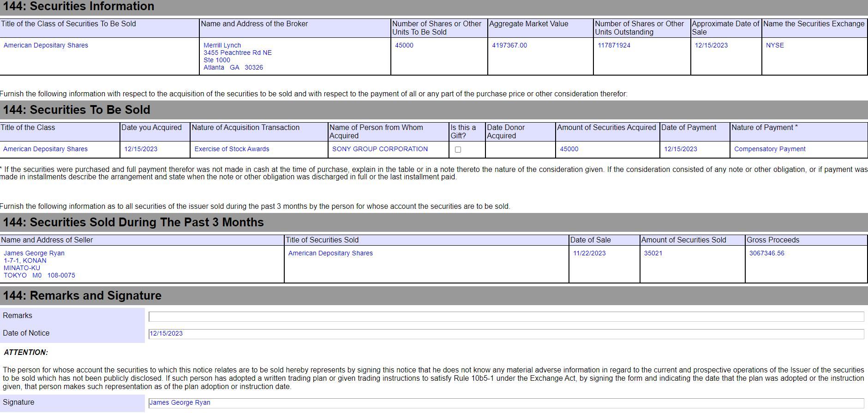The width and height of the screenshot is (868, 413).
Task: Tick the 'Is this a Gift?' checkbox
Action: (458, 149)
